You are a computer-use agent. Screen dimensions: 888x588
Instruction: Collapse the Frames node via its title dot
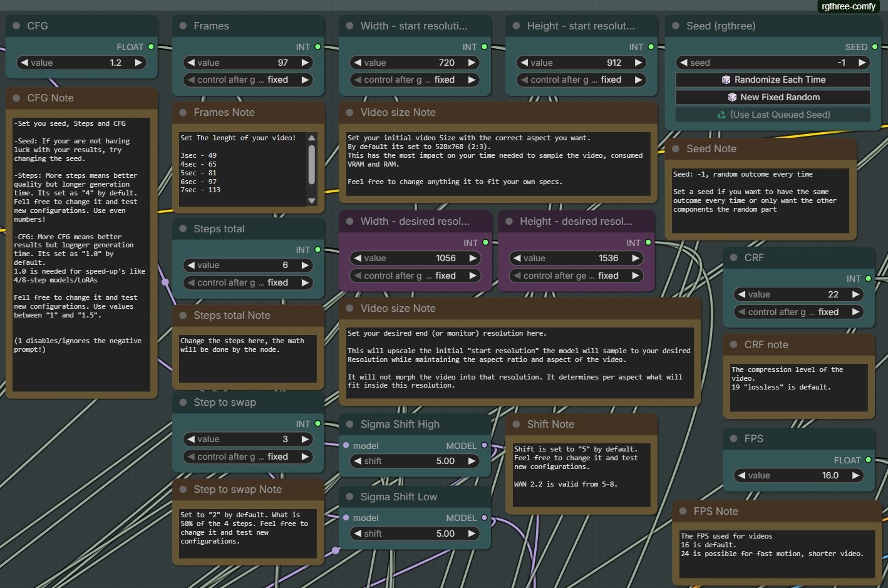(x=183, y=26)
